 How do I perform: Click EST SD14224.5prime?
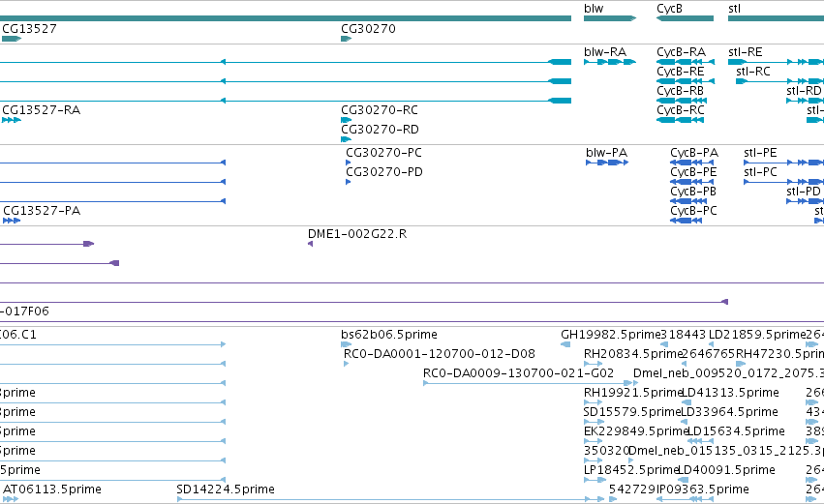click(x=226, y=489)
